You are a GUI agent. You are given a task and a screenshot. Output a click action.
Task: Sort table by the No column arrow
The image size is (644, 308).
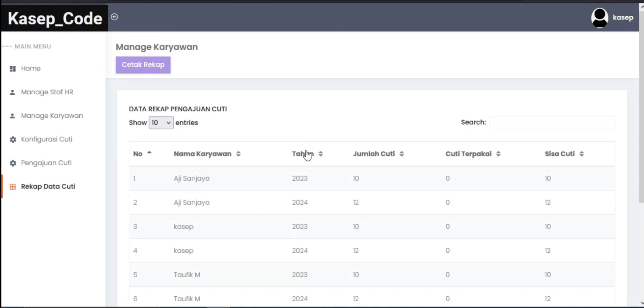coord(149,152)
